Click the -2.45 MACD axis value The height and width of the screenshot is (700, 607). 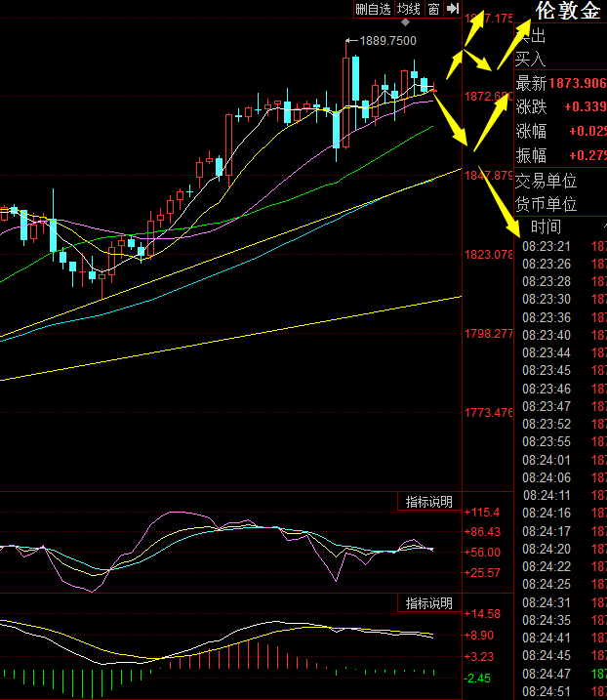coord(477,679)
